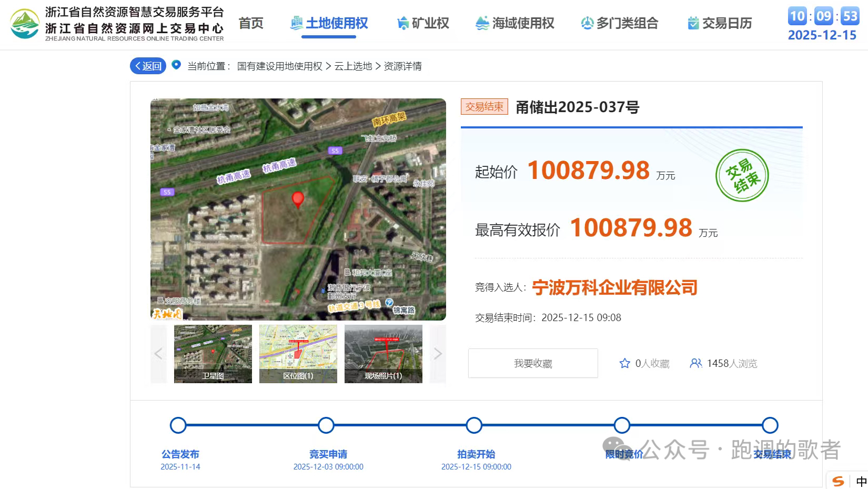Click the 交易结束时间 2025-12-15 09:08 text

click(x=548, y=318)
